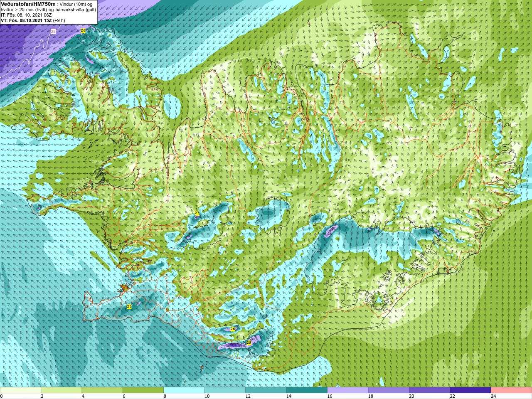
Task: Click the legend scale number 16
Action: click(x=330, y=396)
